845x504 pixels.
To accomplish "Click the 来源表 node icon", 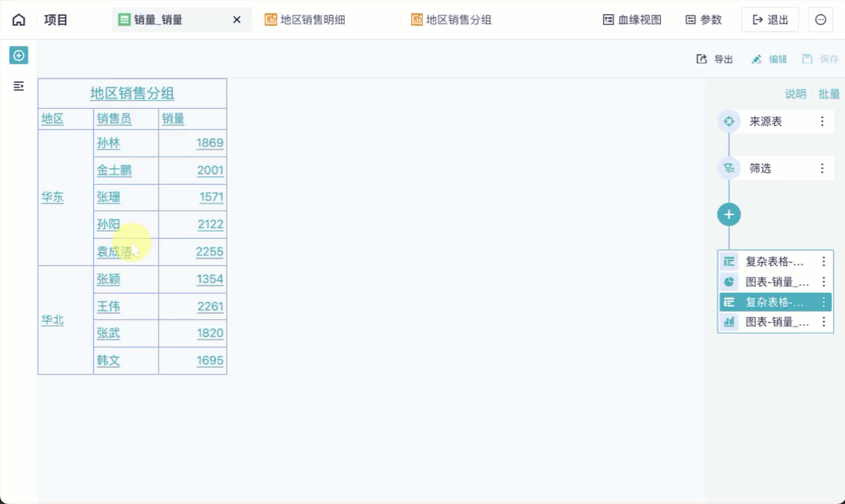I will pyautogui.click(x=729, y=121).
